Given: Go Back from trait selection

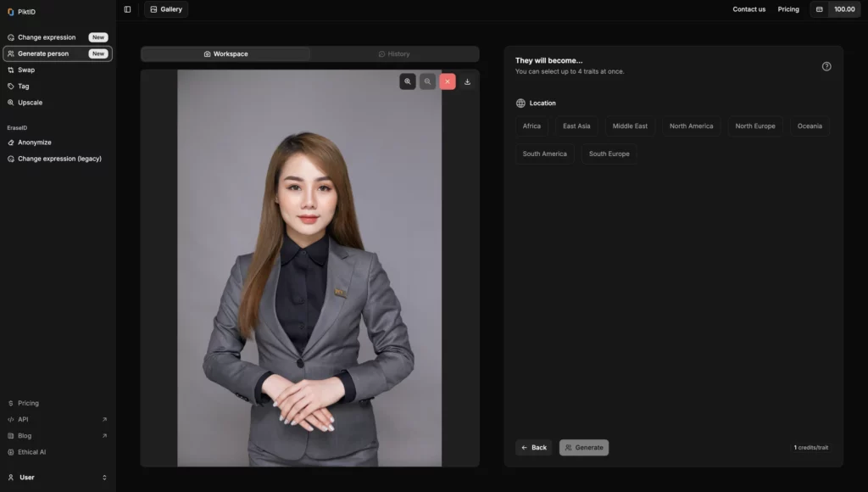Looking at the screenshot, I should pyautogui.click(x=533, y=447).
